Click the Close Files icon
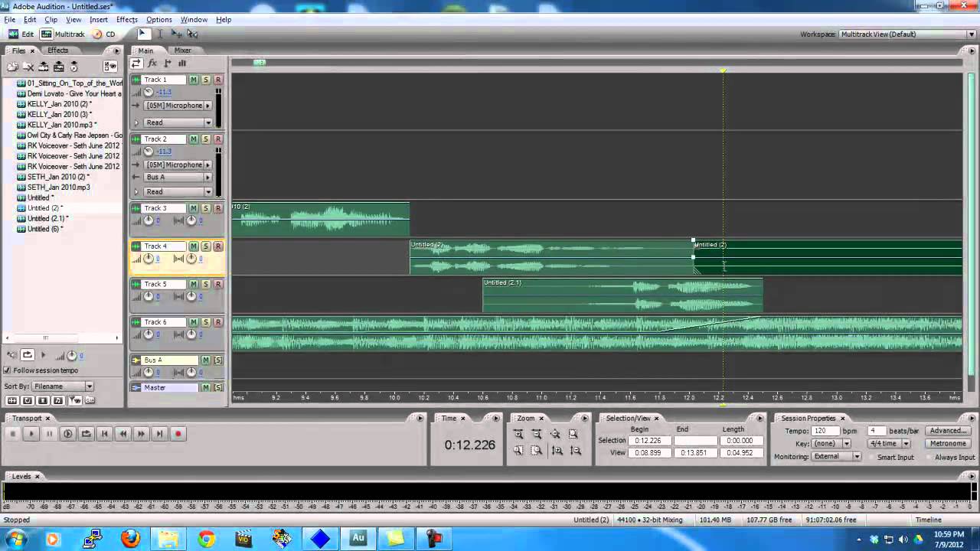 pos(28,67)
